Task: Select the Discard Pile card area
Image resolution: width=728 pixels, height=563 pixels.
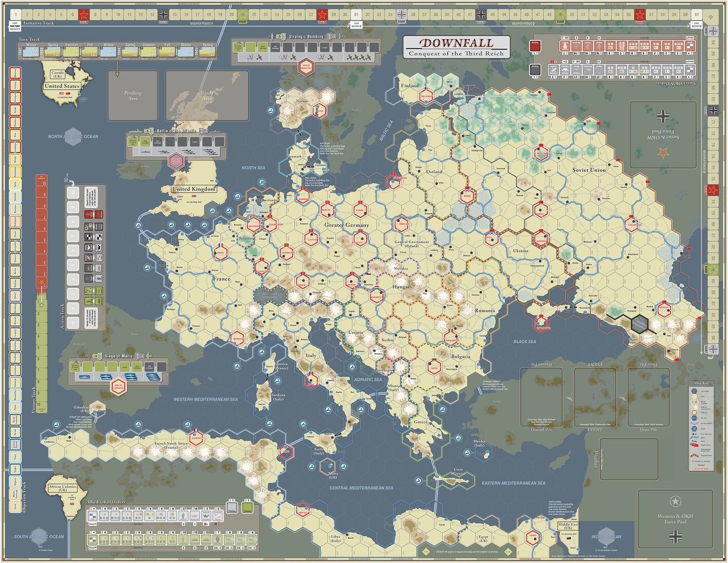Action: pos(541,397)
